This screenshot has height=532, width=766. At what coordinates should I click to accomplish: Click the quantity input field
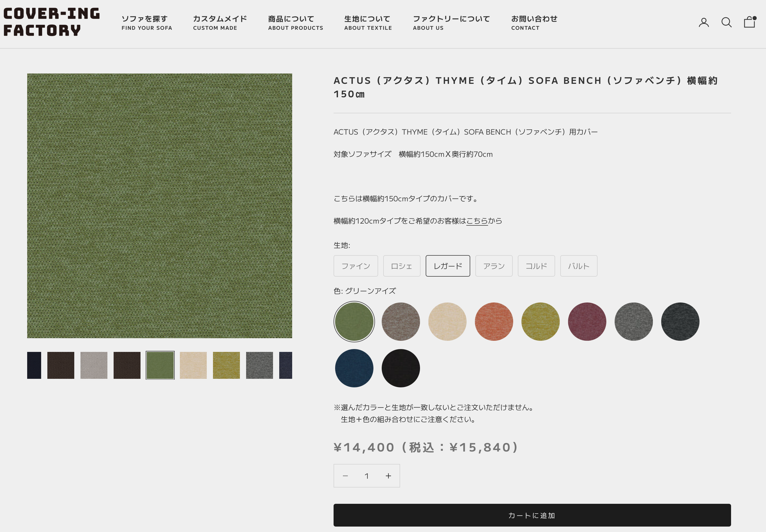(x=366, y=476)
